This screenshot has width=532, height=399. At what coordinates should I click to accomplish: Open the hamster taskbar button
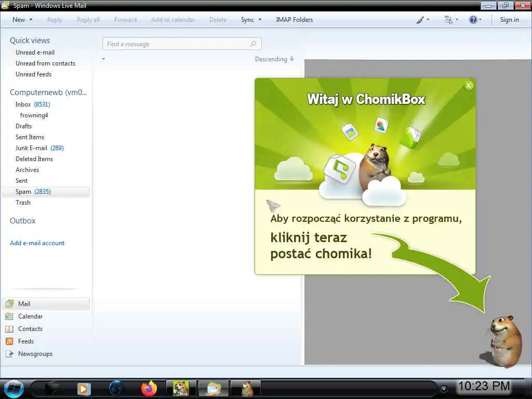246,389
